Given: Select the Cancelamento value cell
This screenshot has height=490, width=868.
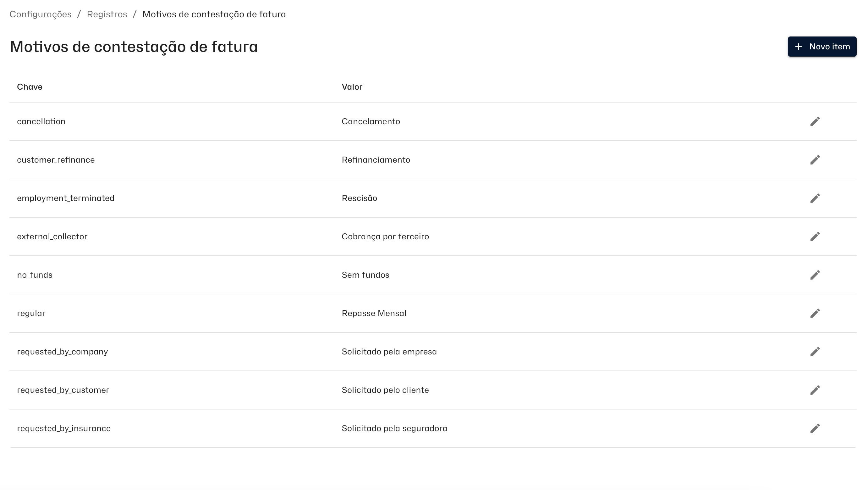Looking at the screenshot, I should 371,121.
